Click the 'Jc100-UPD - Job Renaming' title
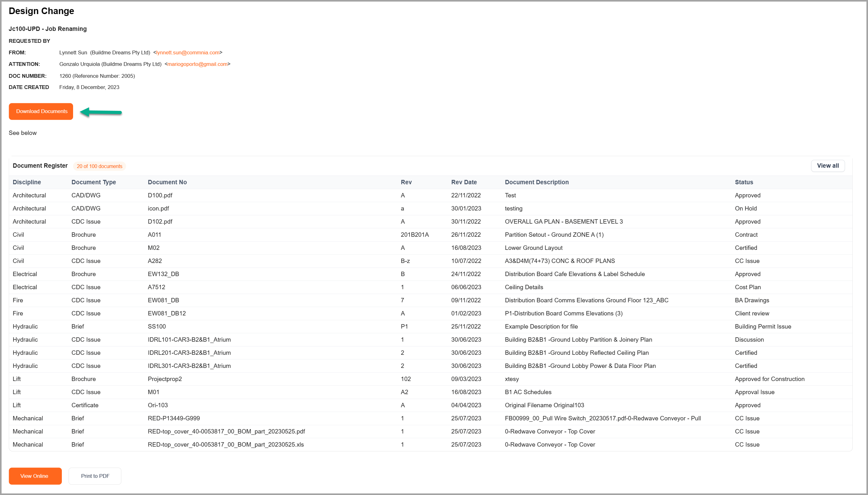Image resolution: width=868 pixels, height=495 pixels. [47, 29]
